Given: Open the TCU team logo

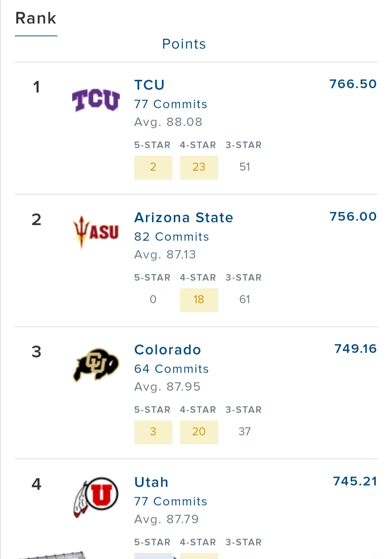Looking at the screenshot, I should 96,100.
